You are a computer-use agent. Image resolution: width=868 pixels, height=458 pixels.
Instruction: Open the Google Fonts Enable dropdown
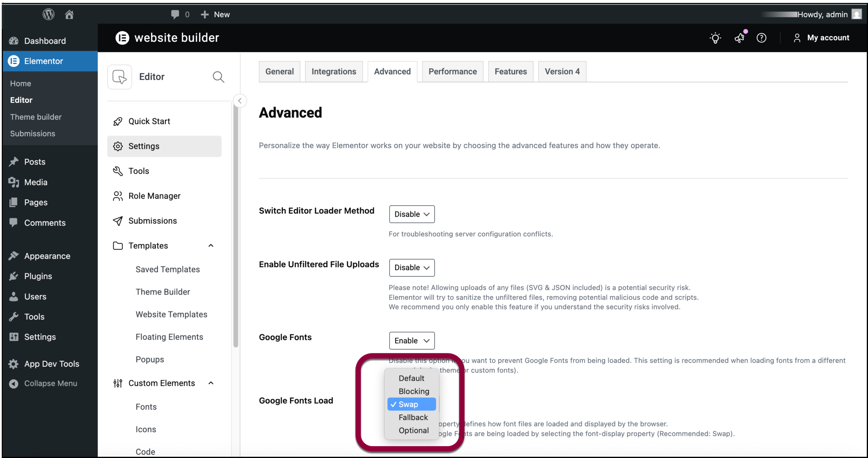tap(412, 341)
